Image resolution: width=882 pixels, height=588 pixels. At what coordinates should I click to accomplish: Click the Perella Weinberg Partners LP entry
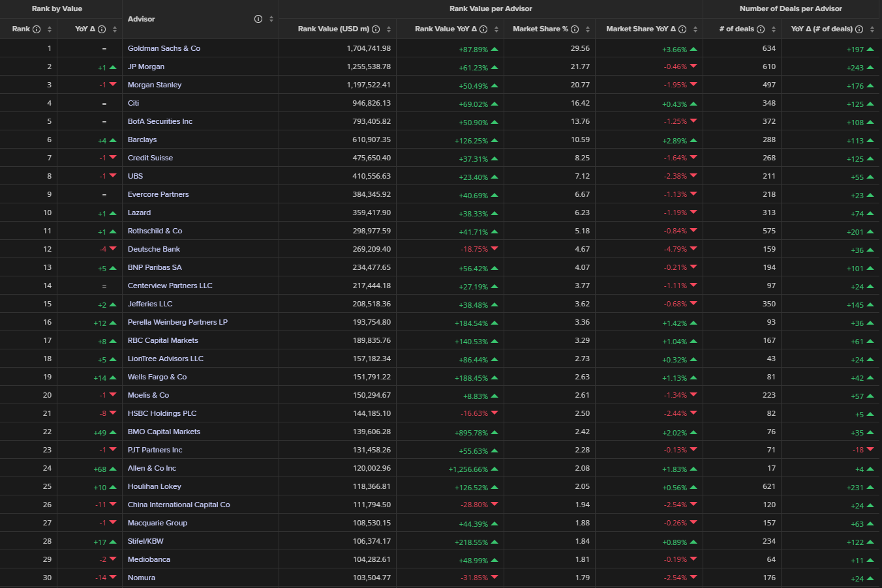[x=177, y=322]
